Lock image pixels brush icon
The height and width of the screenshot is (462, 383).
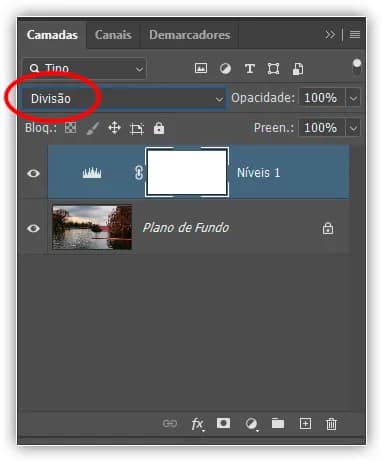(x=93, y=128)
